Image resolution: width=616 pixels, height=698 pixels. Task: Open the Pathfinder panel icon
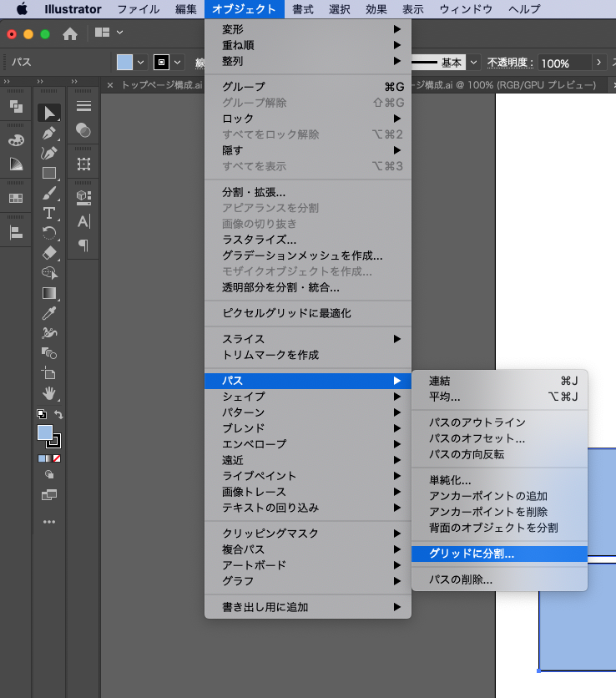tap(16, 106)
